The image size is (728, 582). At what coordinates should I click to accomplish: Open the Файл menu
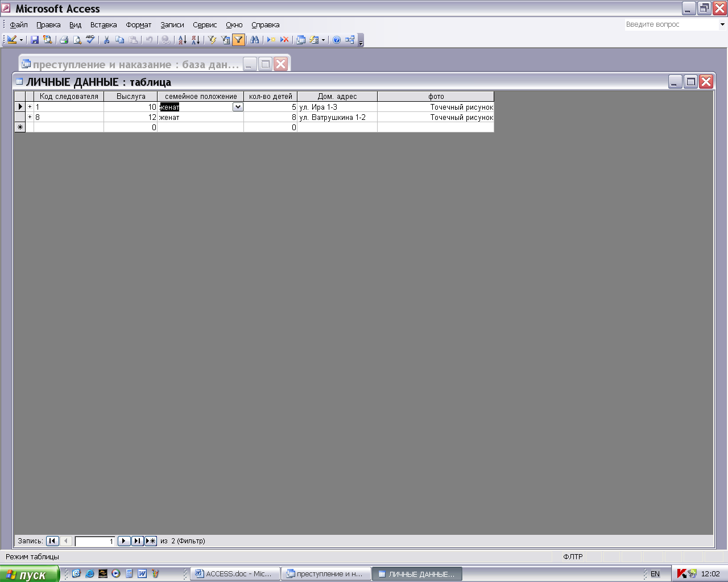click(x=19, y=24)
